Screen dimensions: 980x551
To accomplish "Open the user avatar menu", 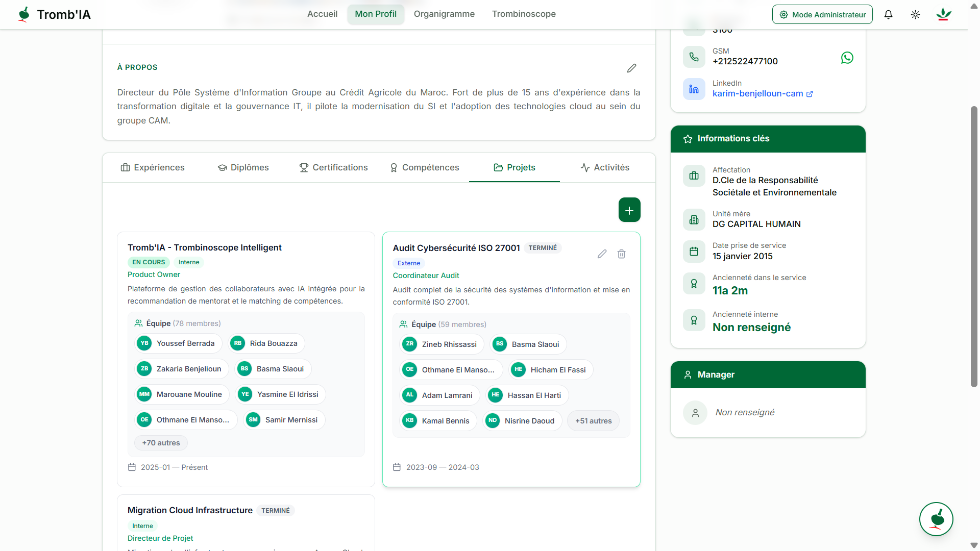I will click(943, 14).
